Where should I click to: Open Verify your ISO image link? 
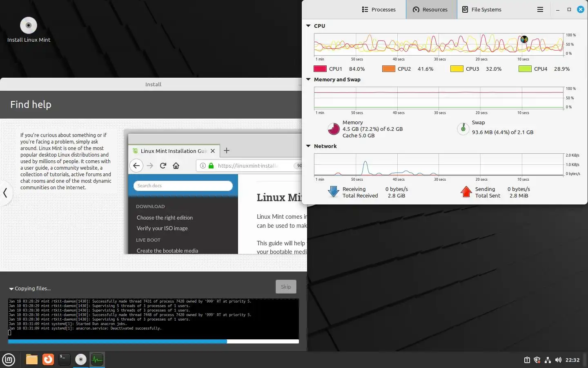(x=162, y=228)
